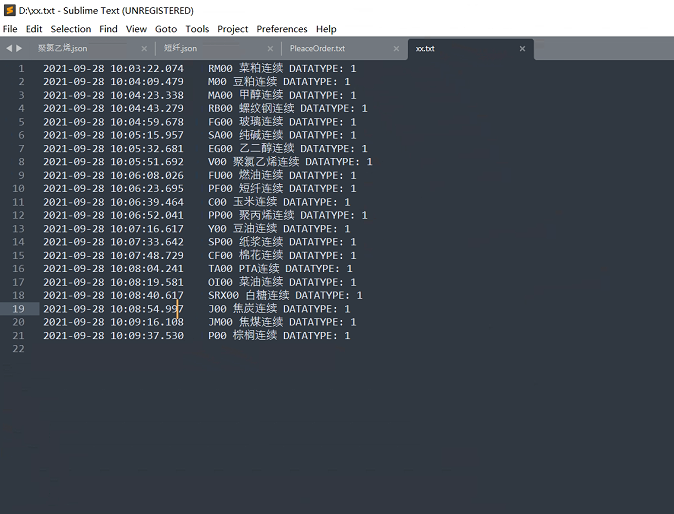Screen dimensions: 674x514
Task: Click the text SP00 纸浆连续
Action: click(245, 242)
